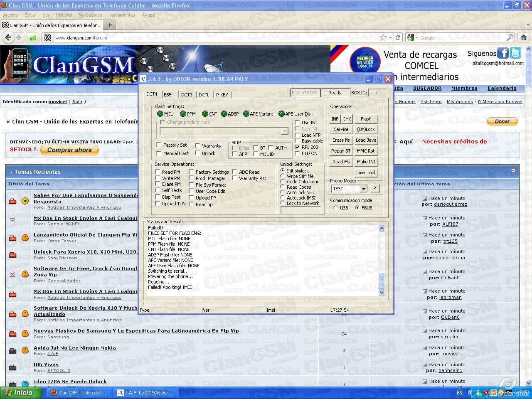This screenshot has width=532, height=399.
Task: Click the Firefox back arrow button
Action: (x=8, y=37)
